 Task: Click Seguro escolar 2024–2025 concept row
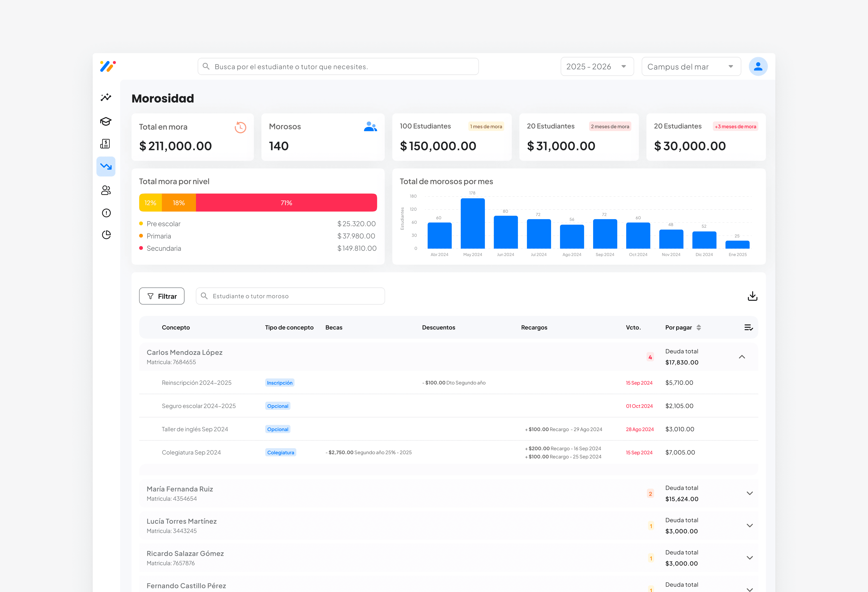coord(449,406)
